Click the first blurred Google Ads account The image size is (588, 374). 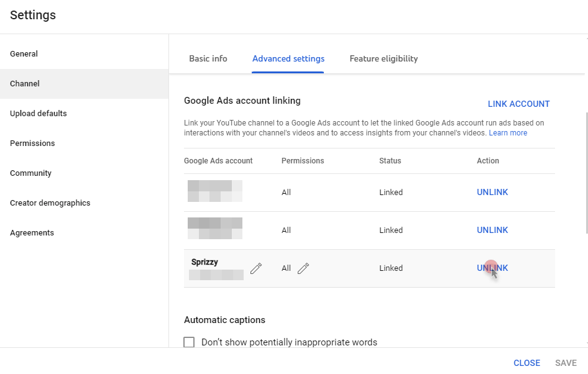[215, 191]
